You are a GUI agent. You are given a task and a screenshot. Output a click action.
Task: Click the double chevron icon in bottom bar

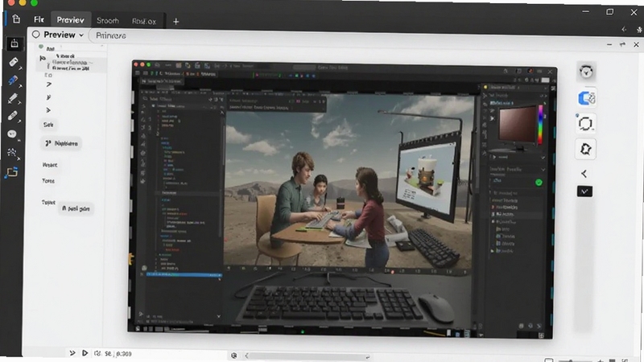pos(72,353)
